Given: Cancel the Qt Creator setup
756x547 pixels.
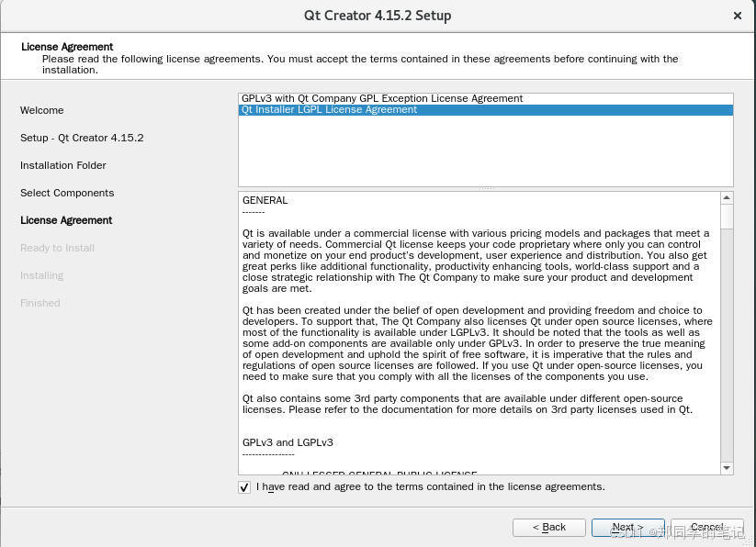Looking at the screenshot, I should pyautogui.click(x=705, y=527).
